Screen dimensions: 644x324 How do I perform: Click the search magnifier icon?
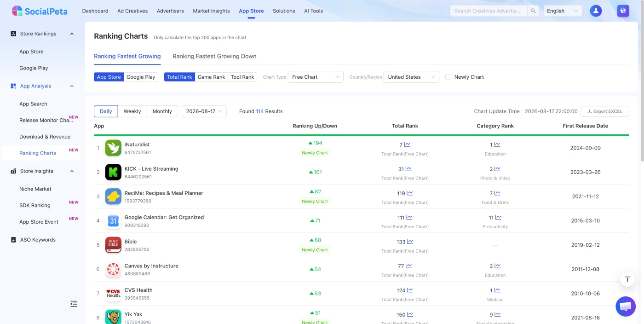[533, 11]
